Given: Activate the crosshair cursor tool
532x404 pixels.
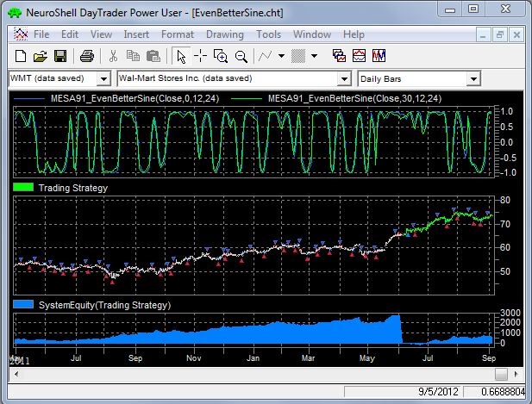Looking at the screenshot, I should 200,56.
